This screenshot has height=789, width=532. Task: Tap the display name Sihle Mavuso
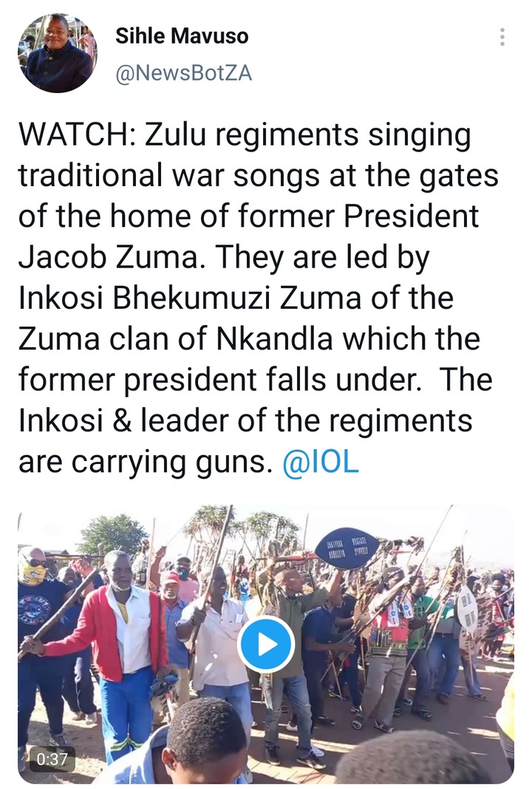click(182, 35)
